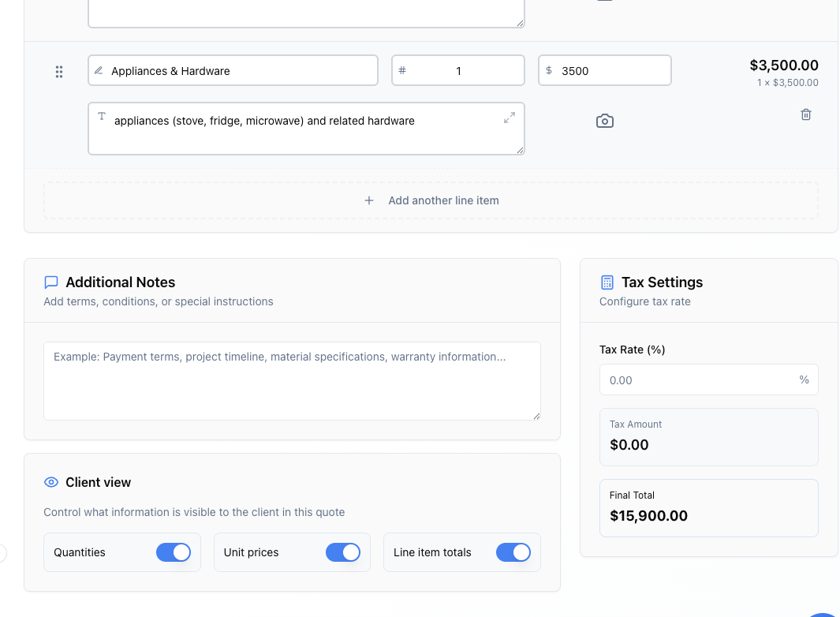The width and height of the screenshot is (840, 617).
Task: Click the Line item totals label
Action: coord(432,552)
